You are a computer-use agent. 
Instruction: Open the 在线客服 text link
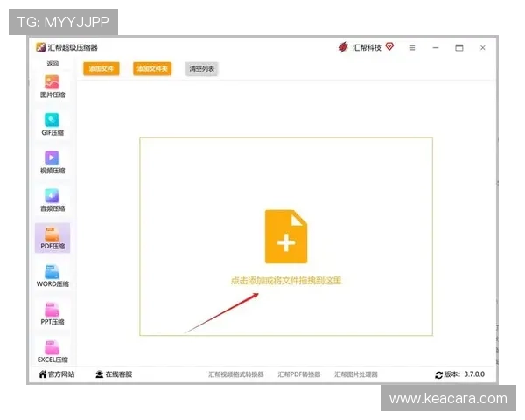119,374
